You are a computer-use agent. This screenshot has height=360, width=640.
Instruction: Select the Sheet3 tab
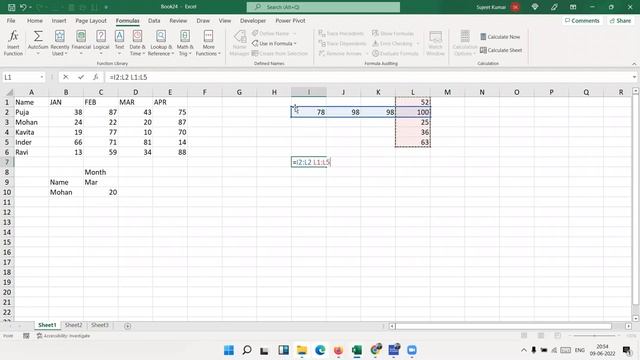coord(100,325)
